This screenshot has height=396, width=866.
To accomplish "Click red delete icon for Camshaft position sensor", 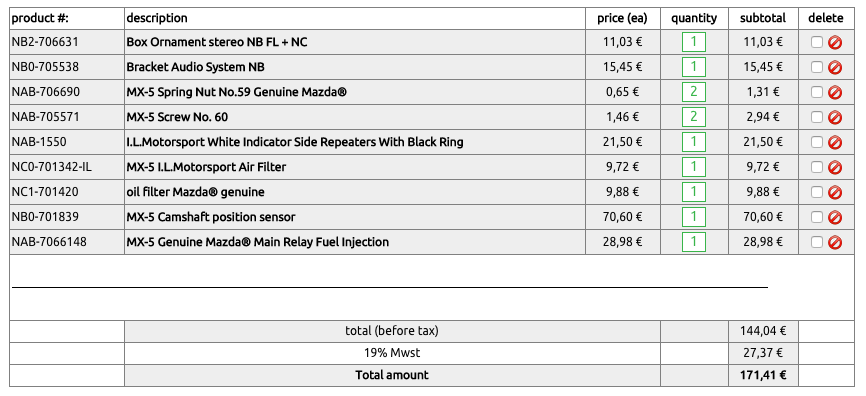I will coord(835,217).
